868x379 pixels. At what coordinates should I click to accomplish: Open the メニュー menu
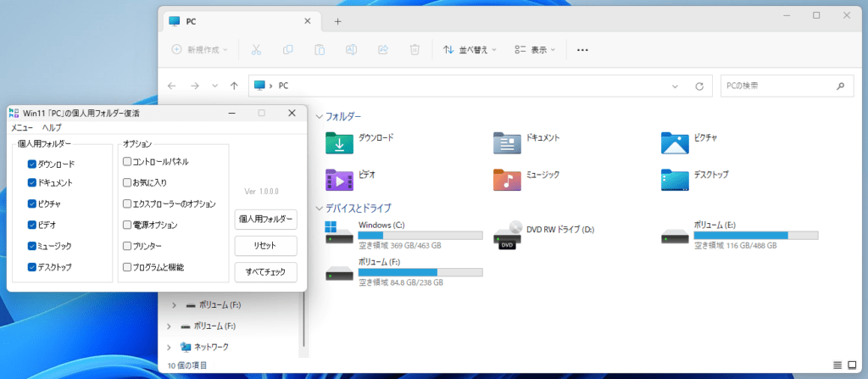pos(21,127)
